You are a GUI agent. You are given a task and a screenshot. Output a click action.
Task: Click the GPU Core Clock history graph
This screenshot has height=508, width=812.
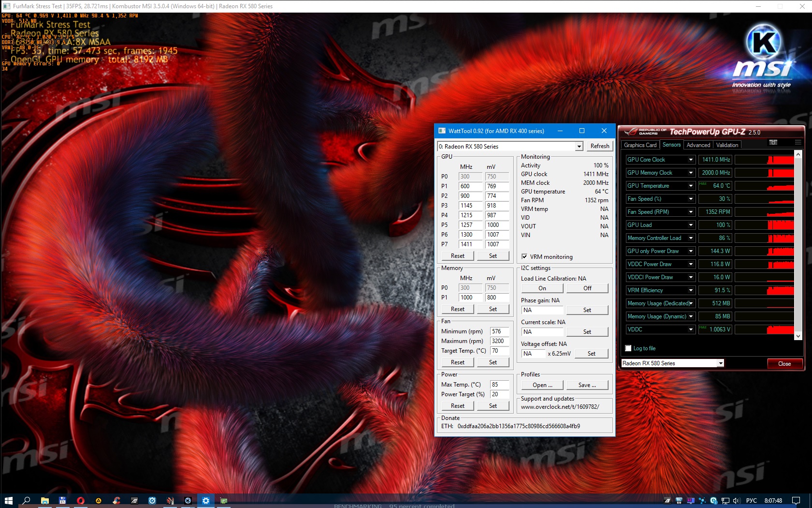pyautogui.click(x=764, y=160)
